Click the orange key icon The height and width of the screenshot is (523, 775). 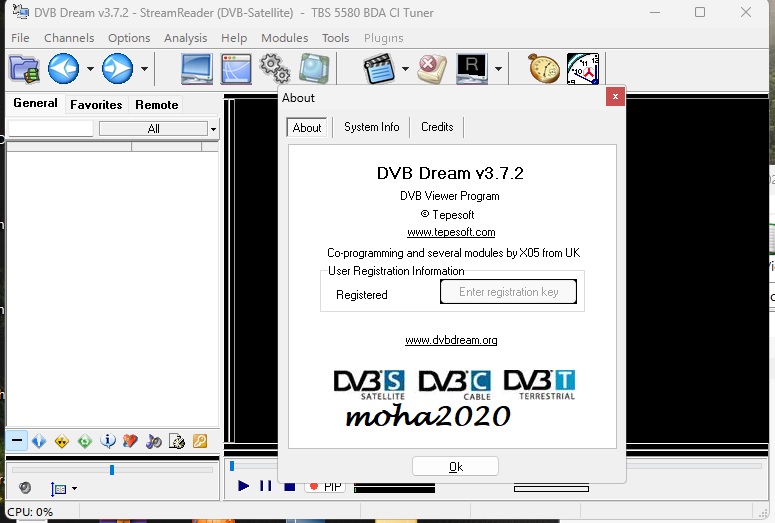tap(200, 441)
